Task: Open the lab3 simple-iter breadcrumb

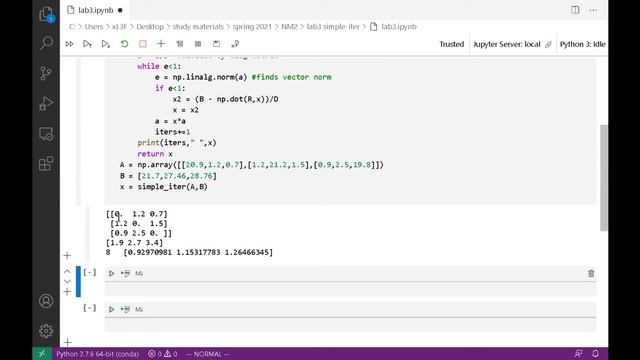Action: click(333, 27)
